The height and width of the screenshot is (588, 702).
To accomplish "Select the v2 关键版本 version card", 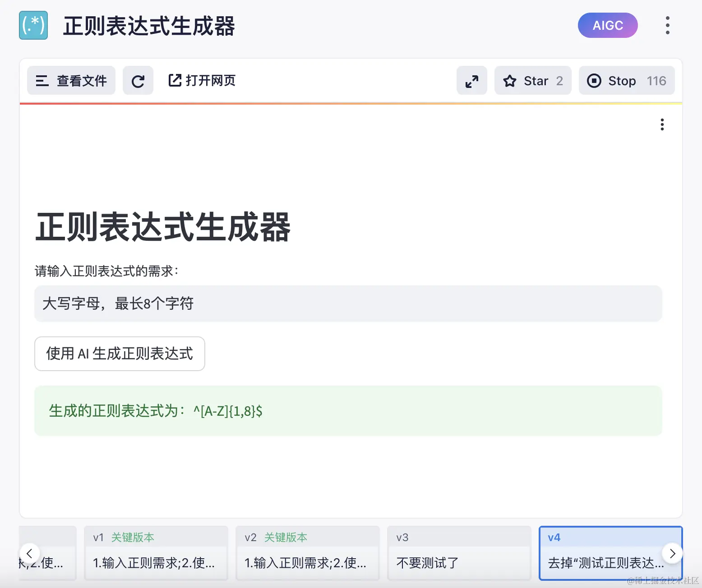I will 308,553.
